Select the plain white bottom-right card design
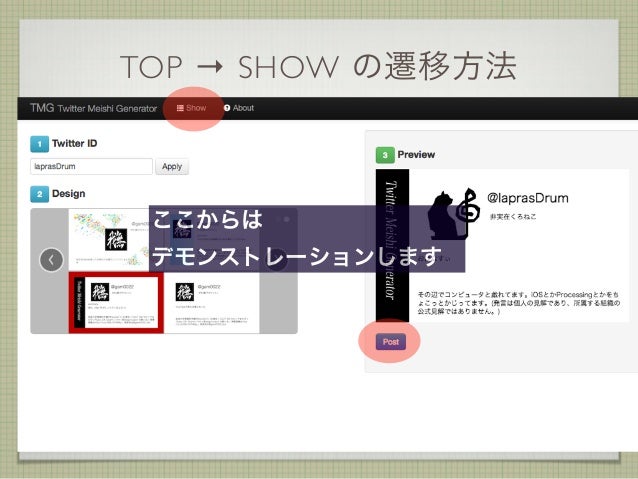The width and height of the screenshot is (638, 479). (x=212, y=303)
